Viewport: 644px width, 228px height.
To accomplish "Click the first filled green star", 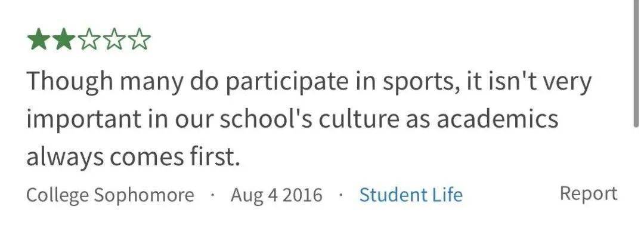I will point(39,39).
